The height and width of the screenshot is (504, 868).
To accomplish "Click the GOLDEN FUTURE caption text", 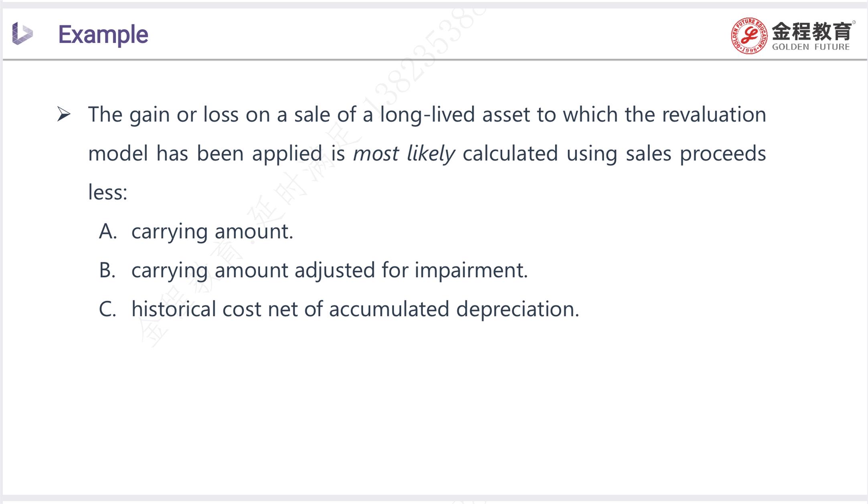I will point(811,47).
